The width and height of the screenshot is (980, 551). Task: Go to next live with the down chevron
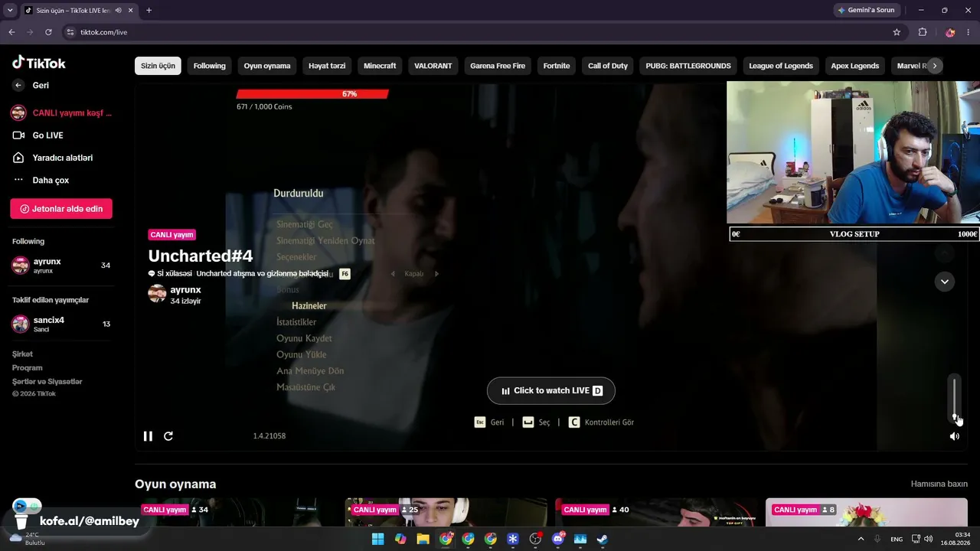[x=945, y=282]
